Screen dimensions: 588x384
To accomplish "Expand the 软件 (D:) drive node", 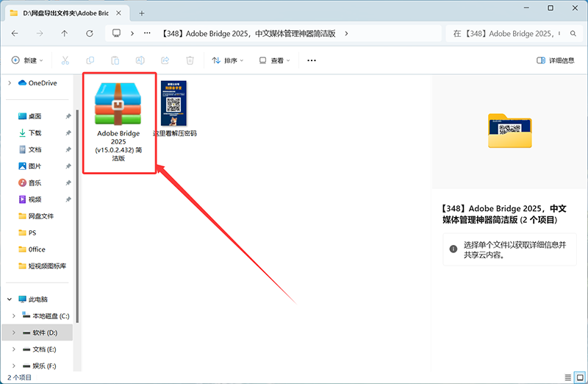I will click(x=14, y=333).
